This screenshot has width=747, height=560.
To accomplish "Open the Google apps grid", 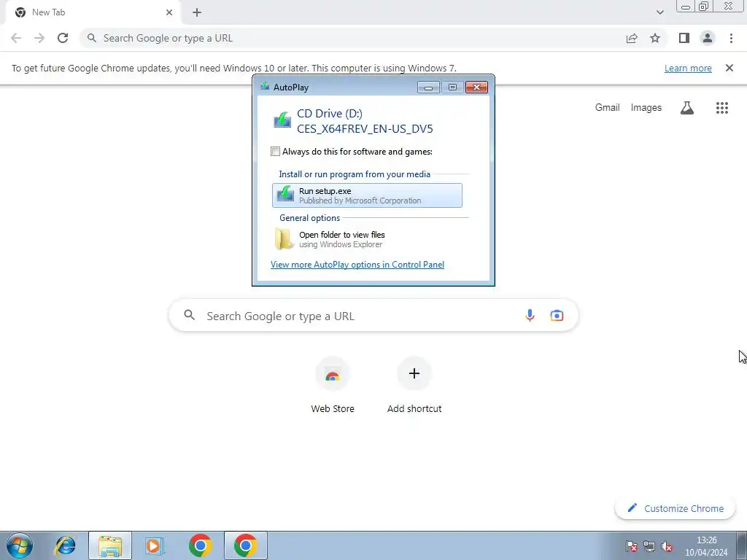I will coord(722,108).
